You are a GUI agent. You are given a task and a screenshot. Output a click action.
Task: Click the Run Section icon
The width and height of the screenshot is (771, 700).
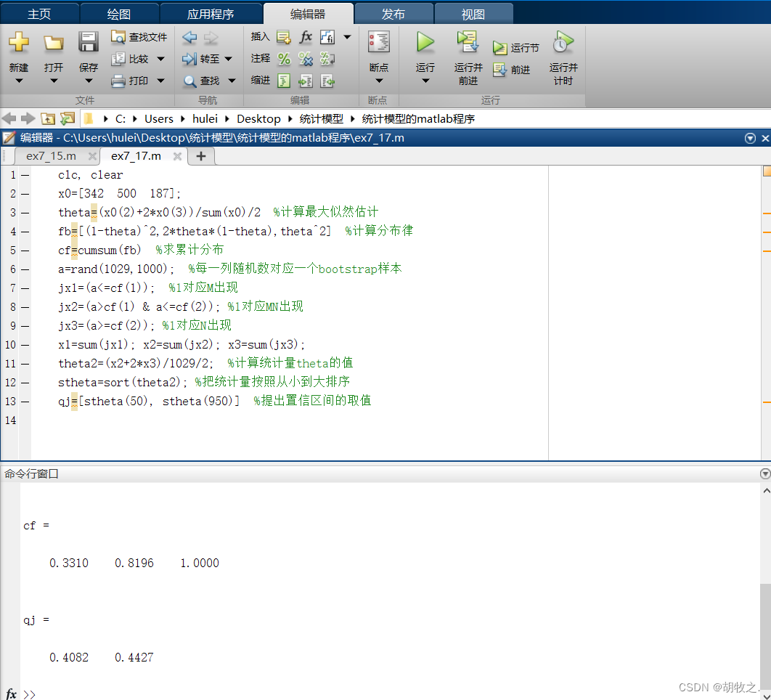[x=499, y=48]
